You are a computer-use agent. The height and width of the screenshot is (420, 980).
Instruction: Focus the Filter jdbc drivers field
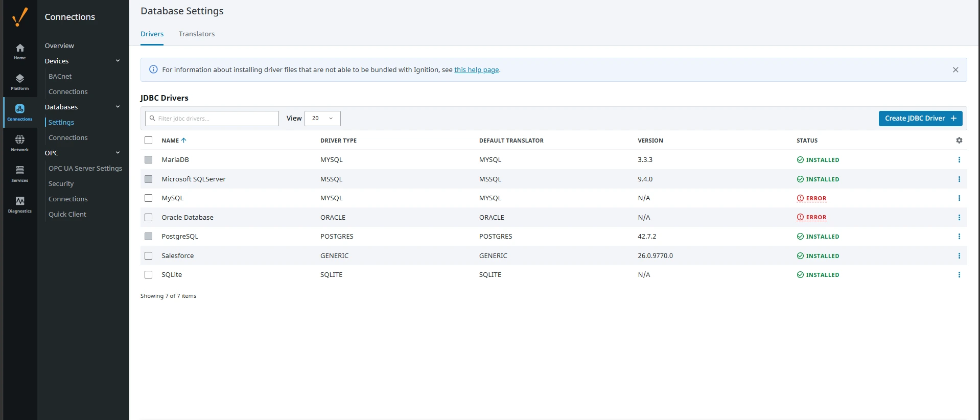(212, 119)
